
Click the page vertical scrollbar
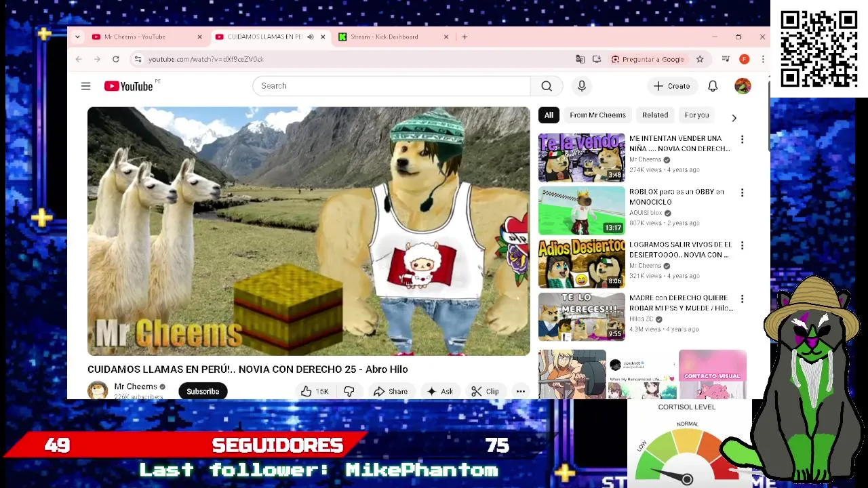click(x=768, y=115)
